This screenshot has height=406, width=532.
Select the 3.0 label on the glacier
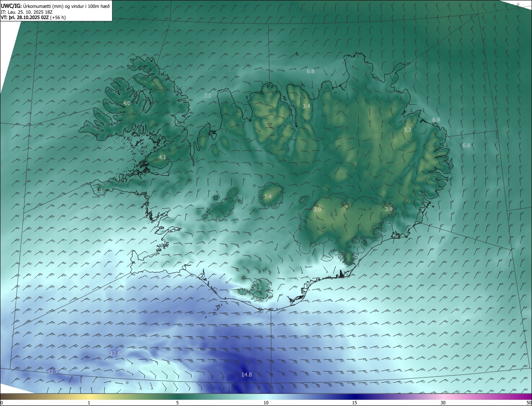coord(317,210)
